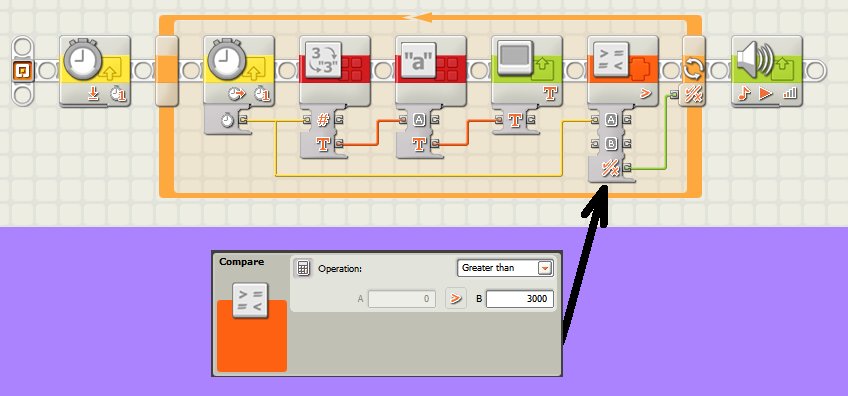848x396 pixels.
Task: Click the loop condition input plug
Action: (674, 95)
